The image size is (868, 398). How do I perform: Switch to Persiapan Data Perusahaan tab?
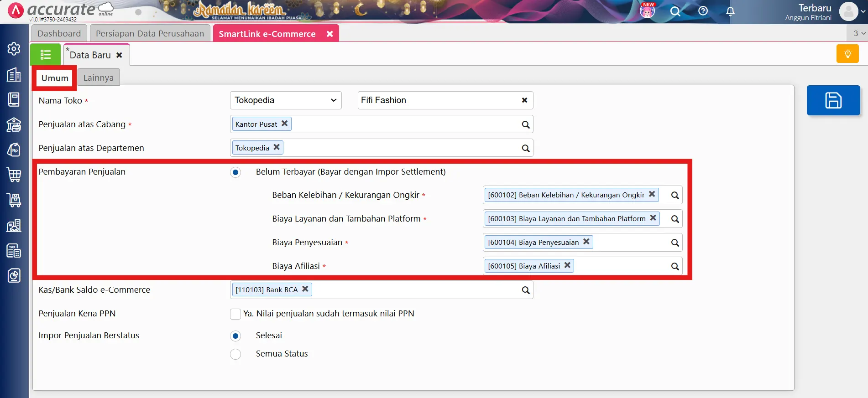pos(150,33)
